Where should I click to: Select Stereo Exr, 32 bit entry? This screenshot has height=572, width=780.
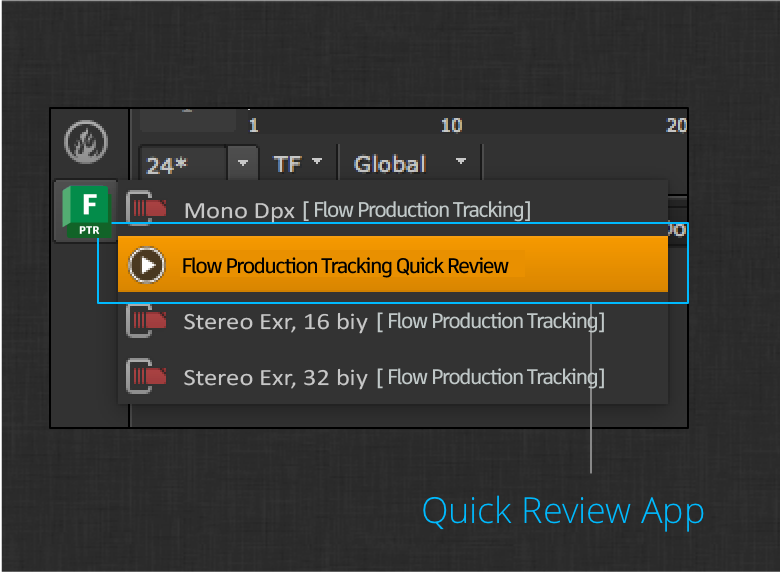pos(394,377)
